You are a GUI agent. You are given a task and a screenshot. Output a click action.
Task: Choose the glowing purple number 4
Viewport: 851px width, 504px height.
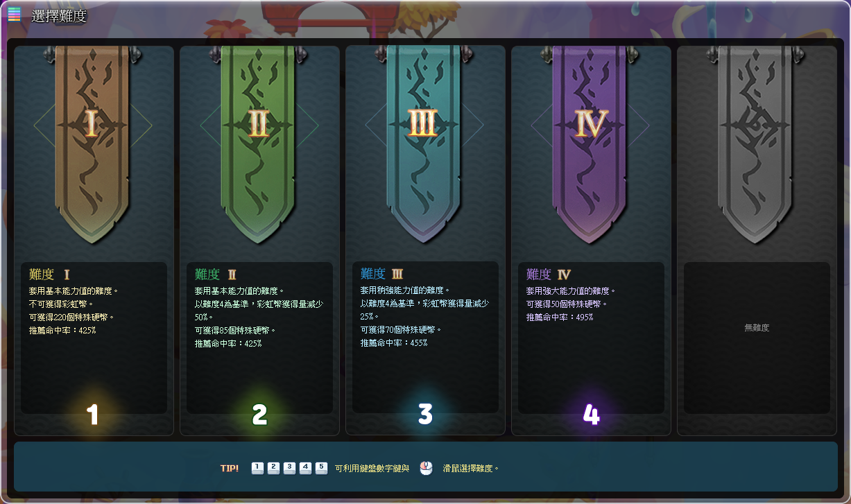tap(591, 415)
